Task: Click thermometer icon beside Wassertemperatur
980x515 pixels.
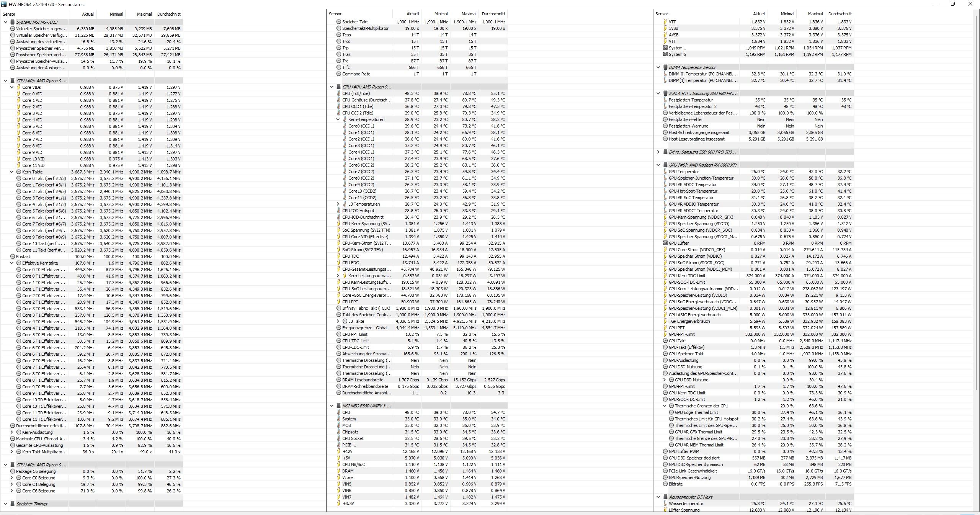Action: click(665, 504)
